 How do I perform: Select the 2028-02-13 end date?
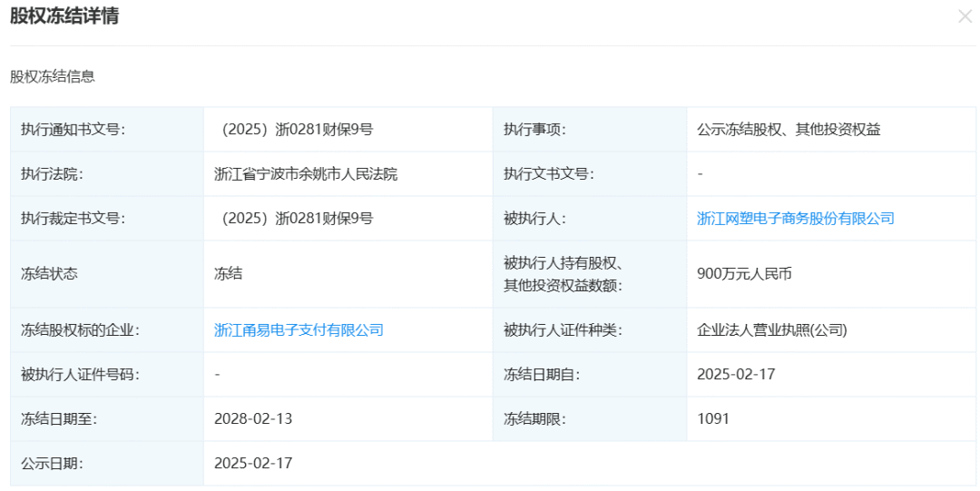(253, 418)
